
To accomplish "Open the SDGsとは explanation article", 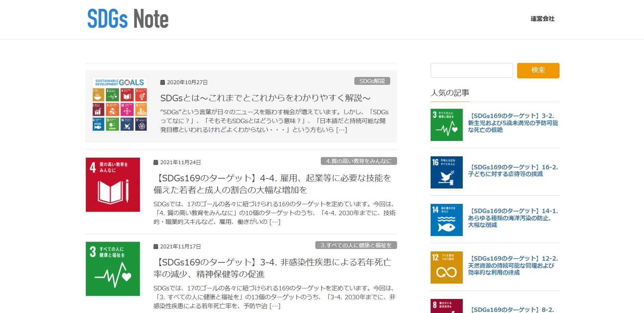I will (265, 97).
